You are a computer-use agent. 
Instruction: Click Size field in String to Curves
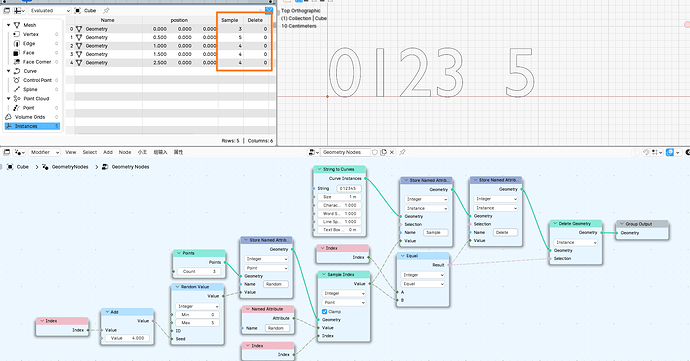339,197
